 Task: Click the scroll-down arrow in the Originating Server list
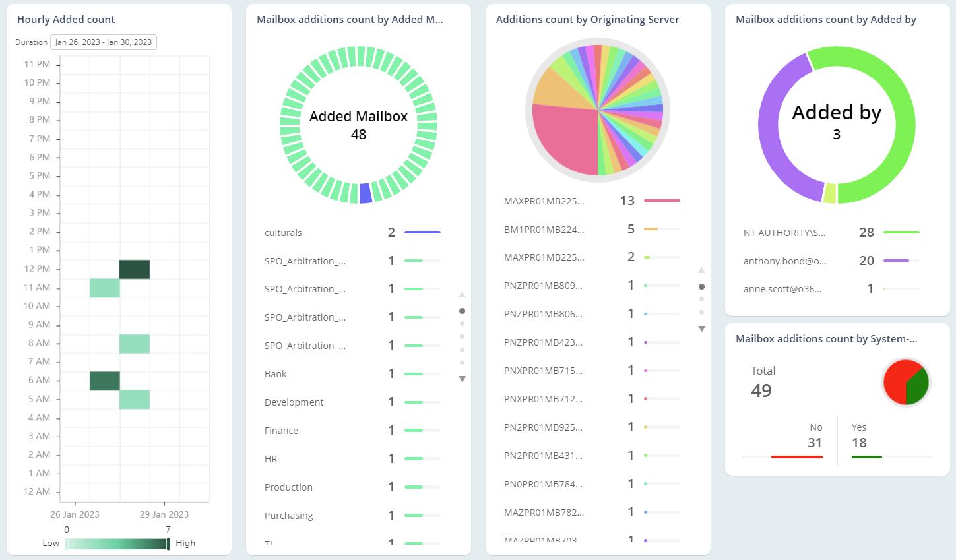click(x=702, y=328)
